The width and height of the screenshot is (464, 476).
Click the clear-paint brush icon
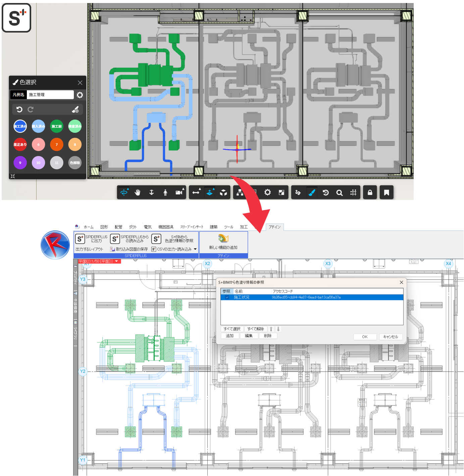coord(75,110)
